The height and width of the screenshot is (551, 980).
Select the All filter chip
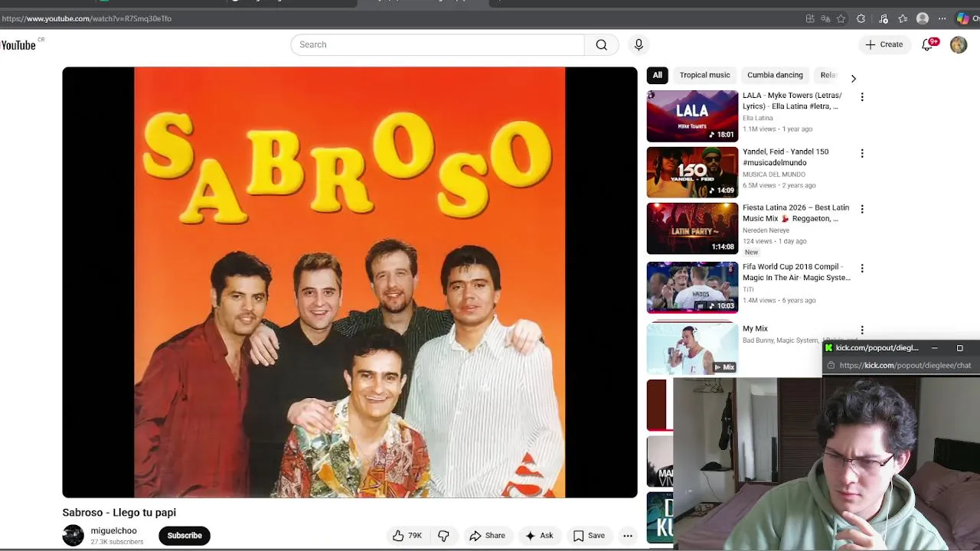click(657, 75)
